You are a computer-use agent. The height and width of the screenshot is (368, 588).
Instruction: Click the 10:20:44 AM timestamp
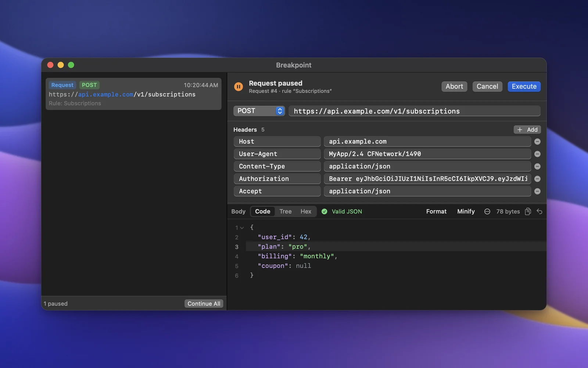(x=201, y=85)
